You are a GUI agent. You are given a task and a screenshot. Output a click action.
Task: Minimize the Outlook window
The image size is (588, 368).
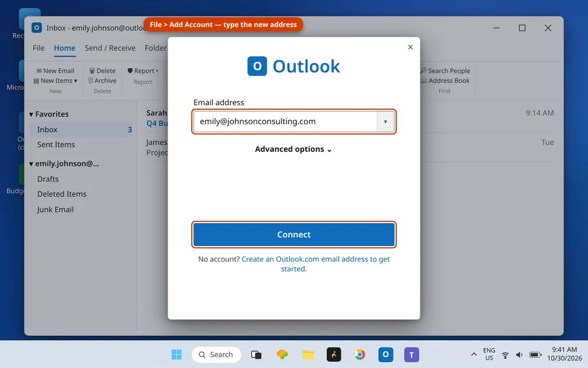point(496,28)
